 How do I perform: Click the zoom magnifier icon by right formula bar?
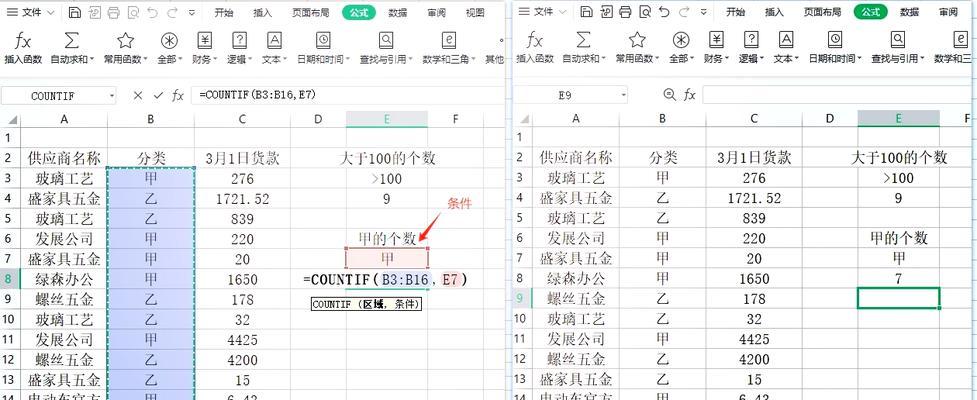point(670,95)
